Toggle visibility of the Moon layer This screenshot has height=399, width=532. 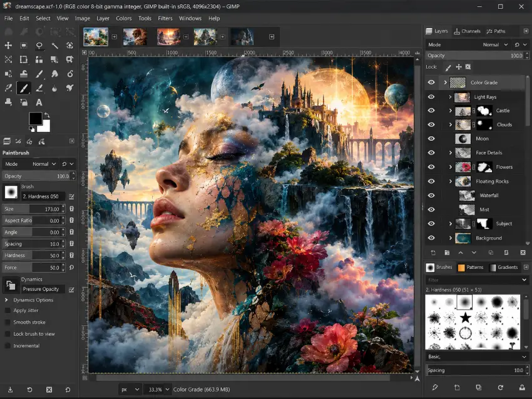tap(431, 139)
